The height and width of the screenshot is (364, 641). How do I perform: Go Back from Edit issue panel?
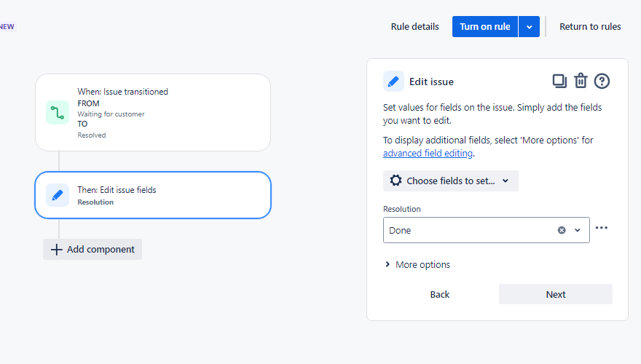coord(439,295)
